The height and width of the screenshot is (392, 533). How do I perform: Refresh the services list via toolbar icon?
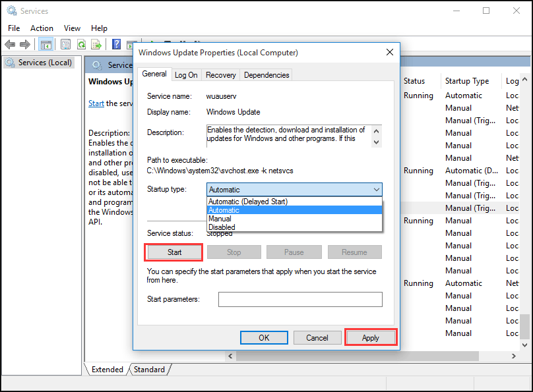click(81, 44)
